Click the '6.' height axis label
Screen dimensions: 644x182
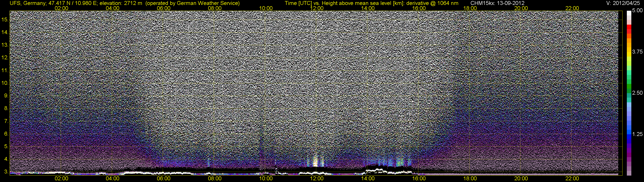click(6, 134)
